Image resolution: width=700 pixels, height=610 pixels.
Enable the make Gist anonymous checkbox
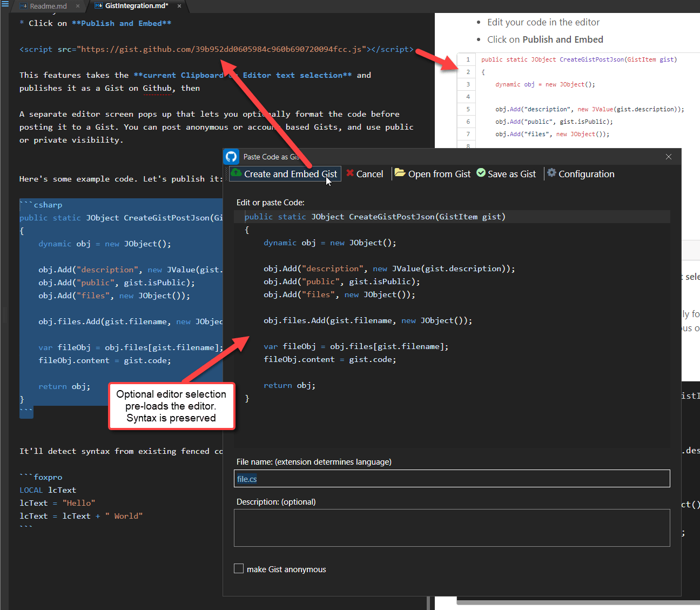pos(239,568)
